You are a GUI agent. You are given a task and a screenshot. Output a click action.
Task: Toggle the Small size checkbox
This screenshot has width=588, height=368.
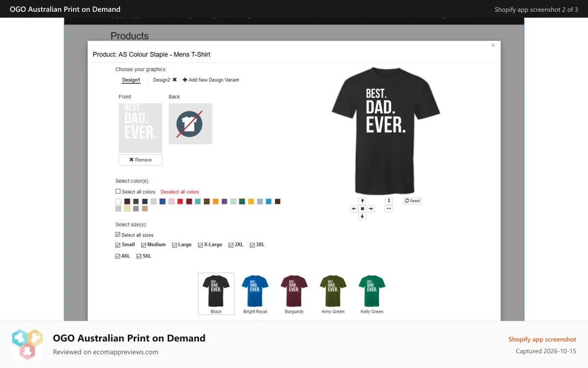(x=118, y=245)
